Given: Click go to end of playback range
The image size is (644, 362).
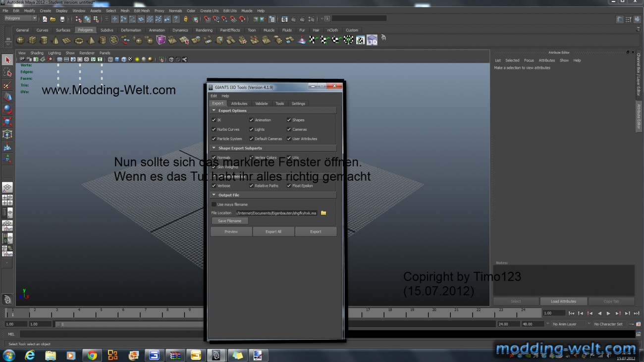Looking at the screenshot, I should tap(637, 313).
